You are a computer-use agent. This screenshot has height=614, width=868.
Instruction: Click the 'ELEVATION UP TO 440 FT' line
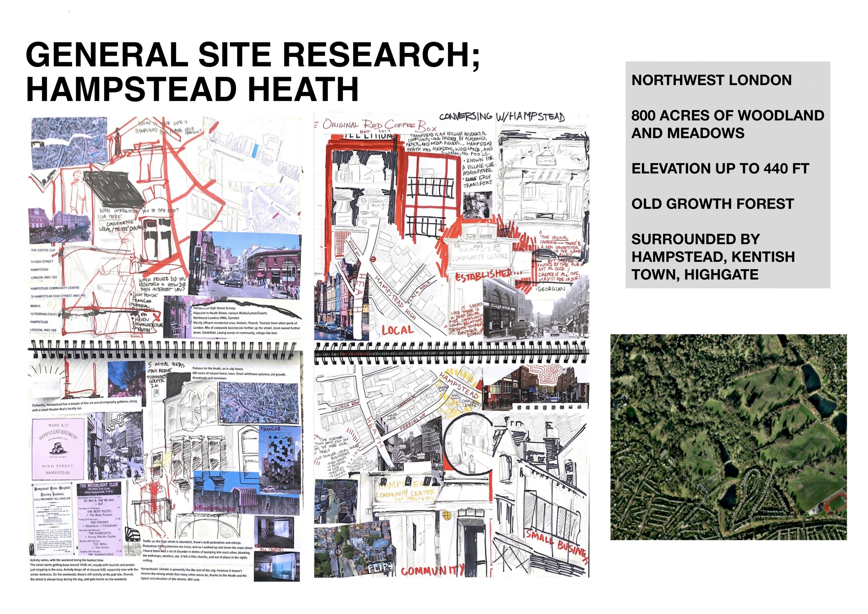(x=720, y=168)
